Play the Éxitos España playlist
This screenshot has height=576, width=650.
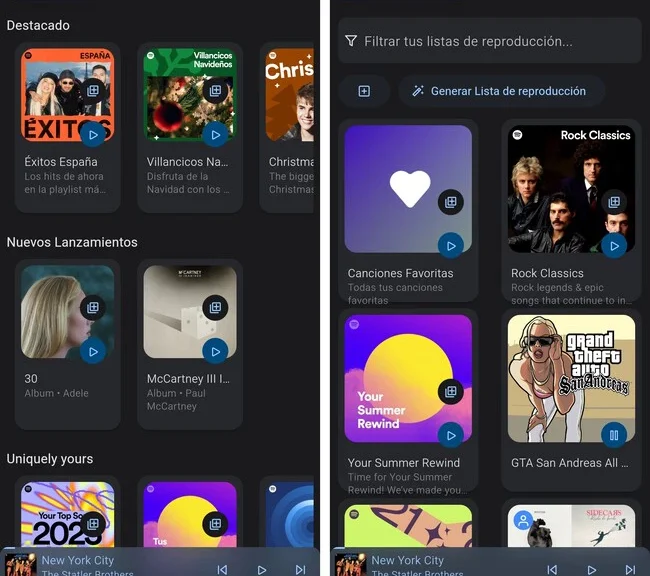[x=93, y=133]
